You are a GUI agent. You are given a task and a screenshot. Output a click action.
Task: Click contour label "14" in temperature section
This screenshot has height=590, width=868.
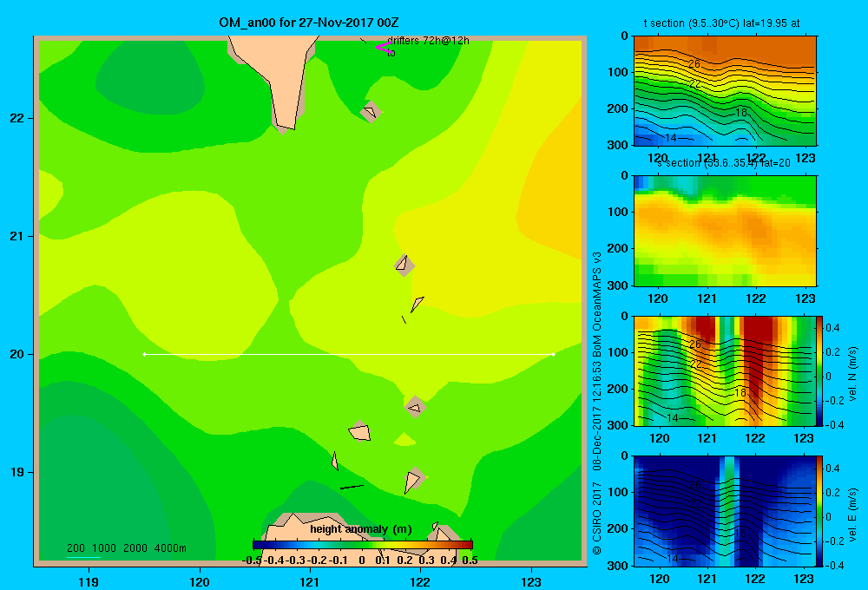tap(670, 137)
